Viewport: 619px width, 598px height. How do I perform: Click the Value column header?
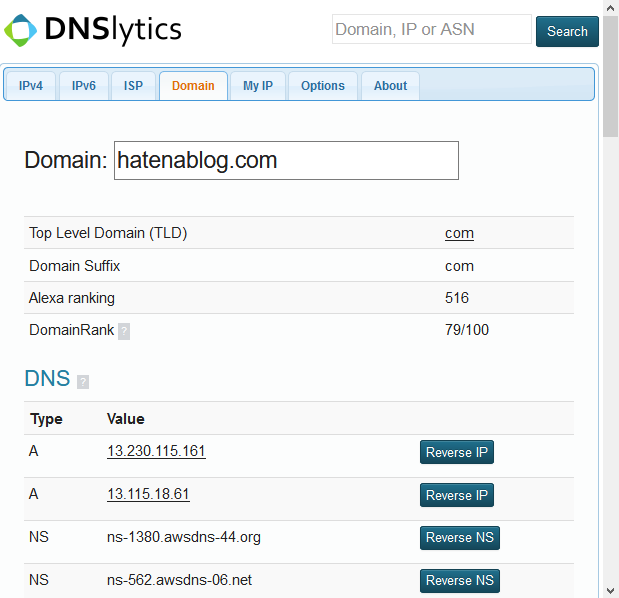coord(126,419)
